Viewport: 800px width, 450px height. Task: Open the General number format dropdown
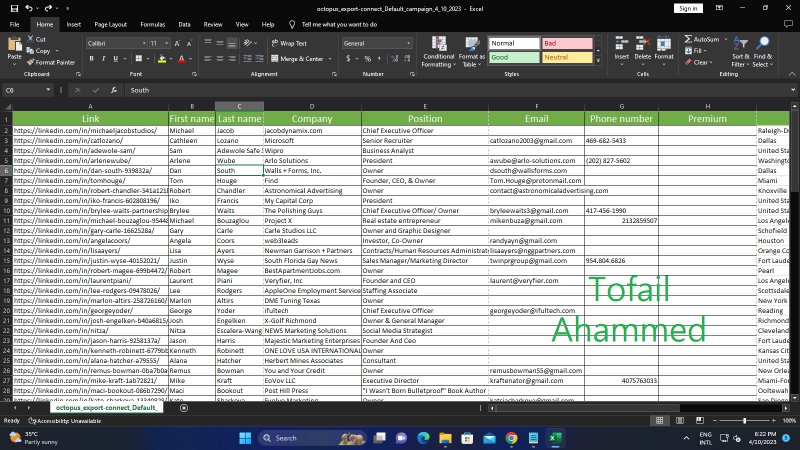(408, 43)
